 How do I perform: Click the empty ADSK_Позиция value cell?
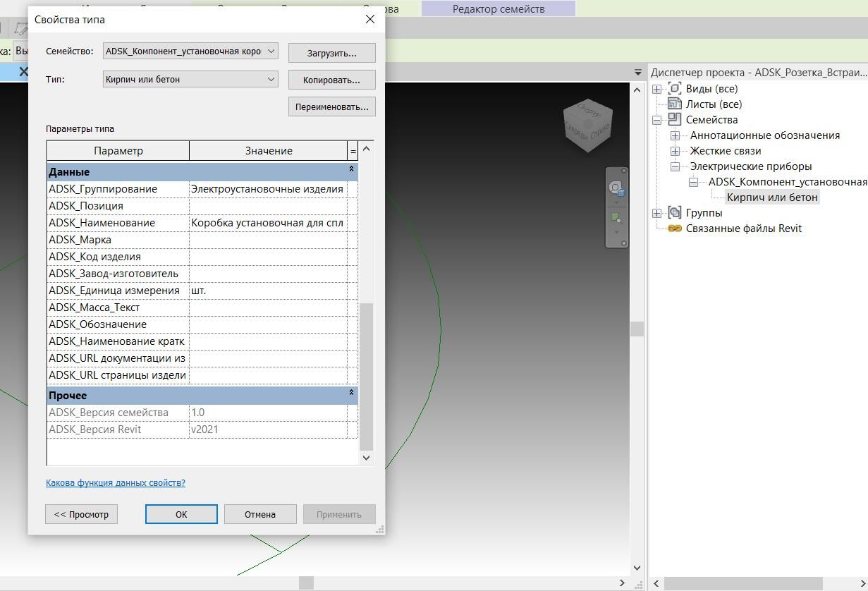(x=269, y=206)
